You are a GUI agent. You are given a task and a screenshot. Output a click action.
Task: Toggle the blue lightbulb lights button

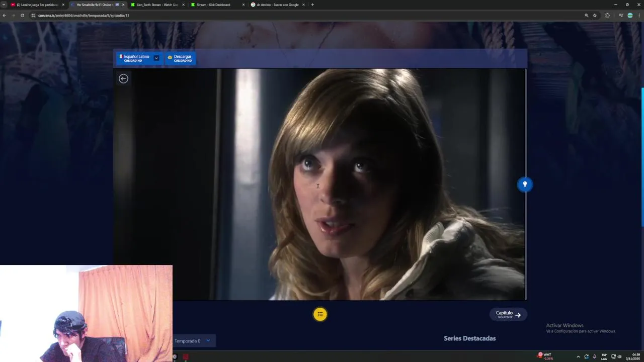525,185
